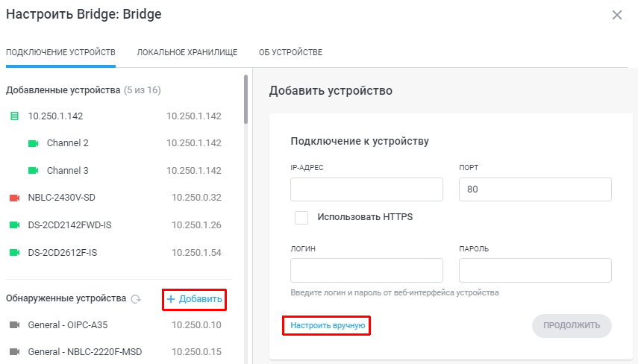Click the camera icon of DS-2CD2612F-IS
Viewport: 638px width, 364px height.
point(15,253)
